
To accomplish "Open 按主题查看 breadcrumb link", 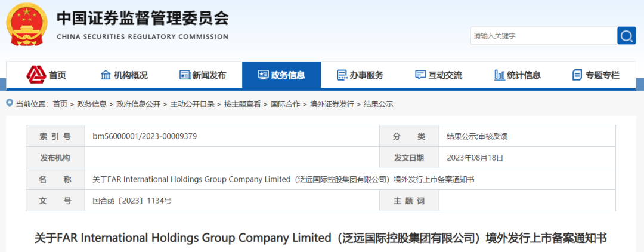I will click(x=242, y=105).
